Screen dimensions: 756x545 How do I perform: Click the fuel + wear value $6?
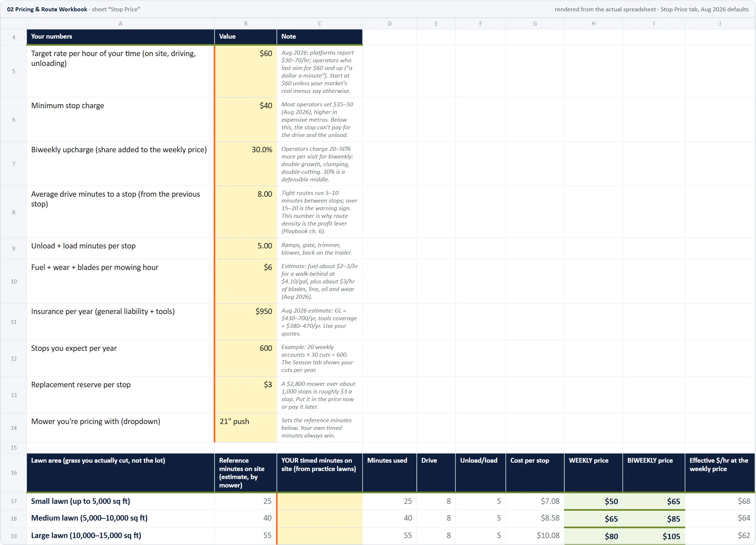(x=246, y=281)
